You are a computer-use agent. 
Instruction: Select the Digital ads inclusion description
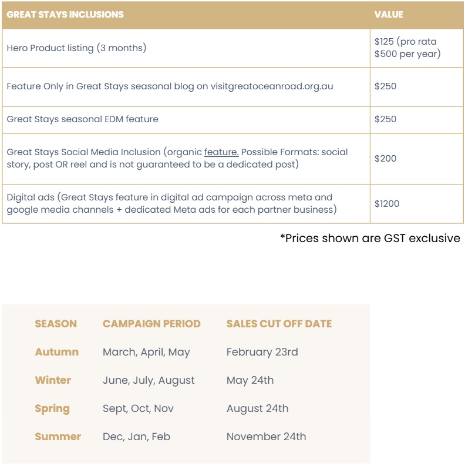click(172, 203)
